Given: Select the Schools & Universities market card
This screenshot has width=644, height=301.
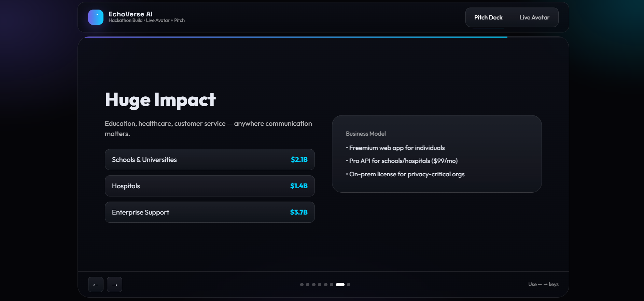Looking at the screenshot, I should 210,160.
